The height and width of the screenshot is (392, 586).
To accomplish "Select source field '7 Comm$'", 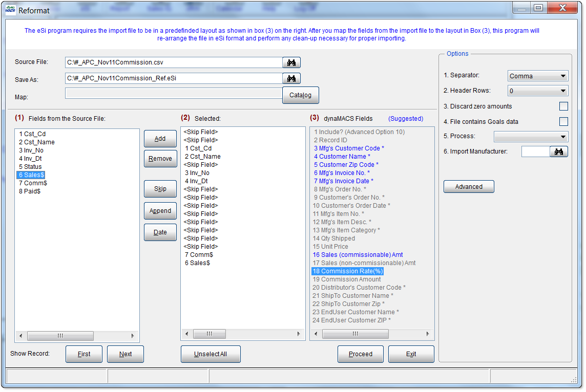I will (x=33, y=183).
